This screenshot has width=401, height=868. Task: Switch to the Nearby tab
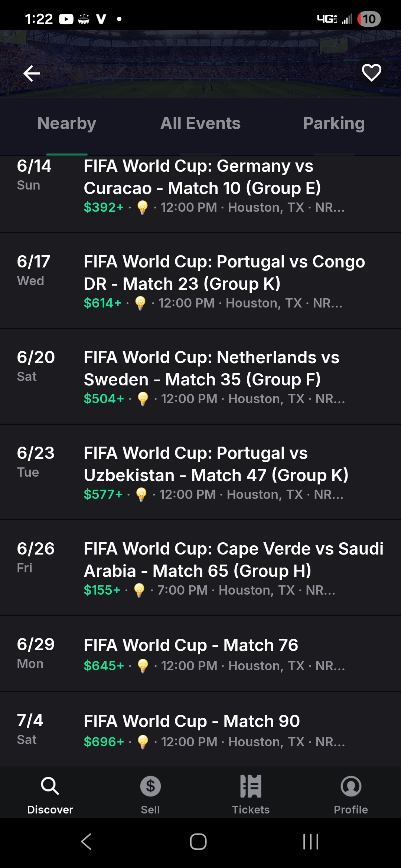(67, 124)
